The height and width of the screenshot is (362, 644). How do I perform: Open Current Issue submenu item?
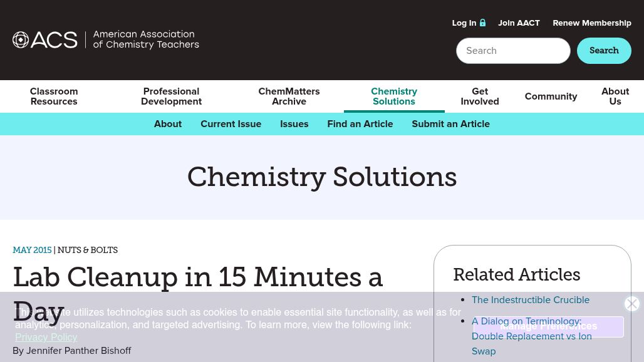pyautogui.click(x=231, y=124)
